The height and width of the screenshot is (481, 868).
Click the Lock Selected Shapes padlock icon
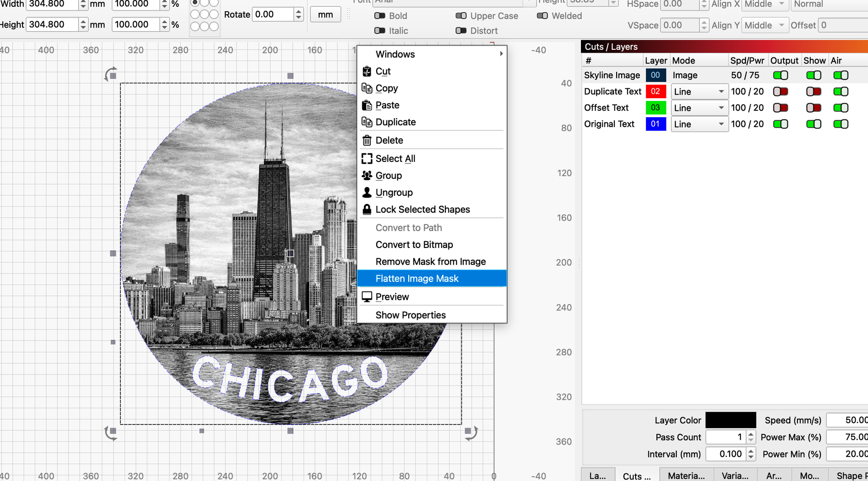pyautogui.click(x=367, y=210)
